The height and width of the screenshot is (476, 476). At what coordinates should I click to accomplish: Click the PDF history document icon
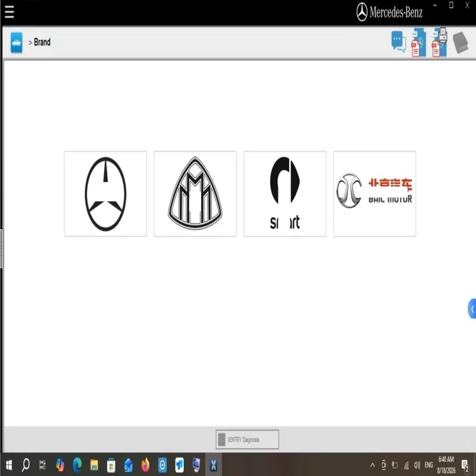coord(419,42)
